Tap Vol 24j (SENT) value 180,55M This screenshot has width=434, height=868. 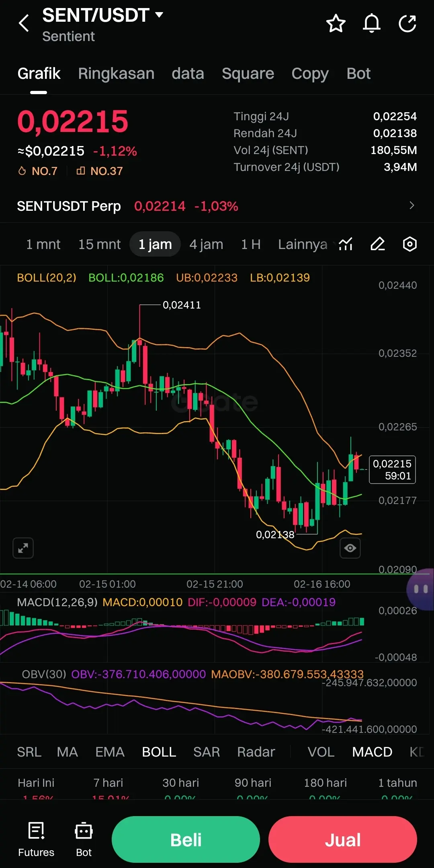click(x=394, y=150)
